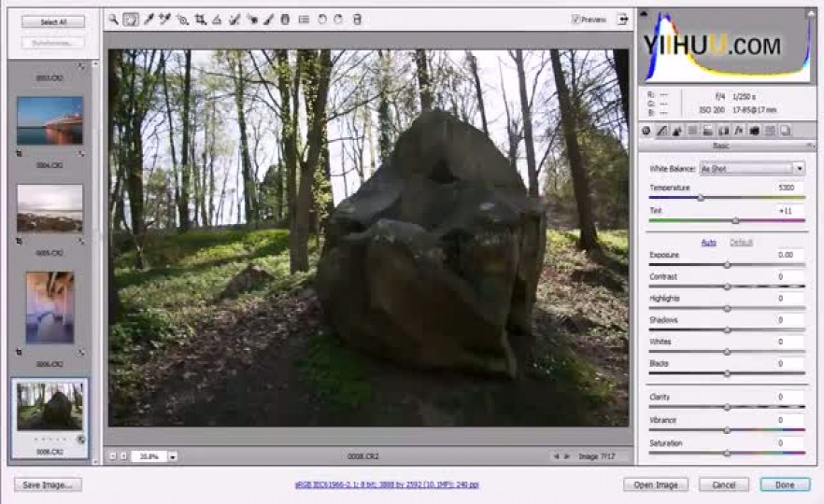Select the Spot Removal tool
The image size is (824, 504).
(234, 20)
